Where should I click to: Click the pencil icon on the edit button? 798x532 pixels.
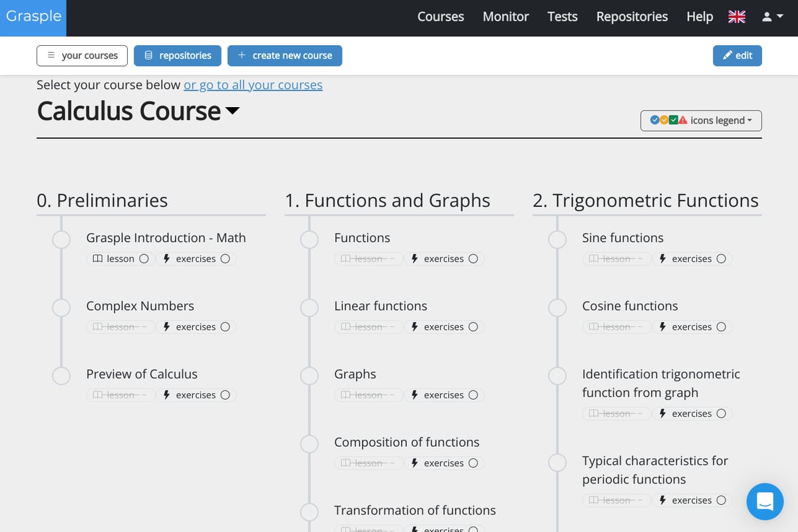click(x=728, y=56)
